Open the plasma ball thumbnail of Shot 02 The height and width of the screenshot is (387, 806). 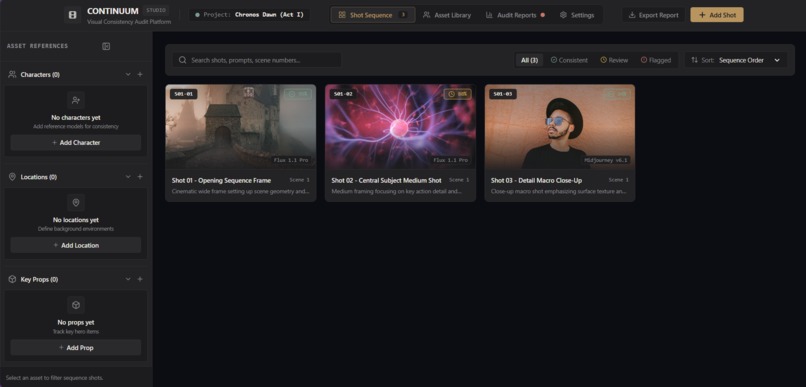point(400,126)
